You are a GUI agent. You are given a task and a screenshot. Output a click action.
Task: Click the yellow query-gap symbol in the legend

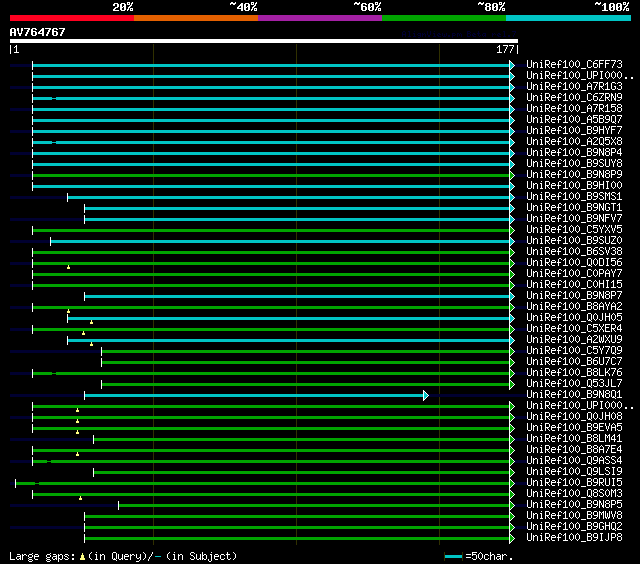pos(82,556)
